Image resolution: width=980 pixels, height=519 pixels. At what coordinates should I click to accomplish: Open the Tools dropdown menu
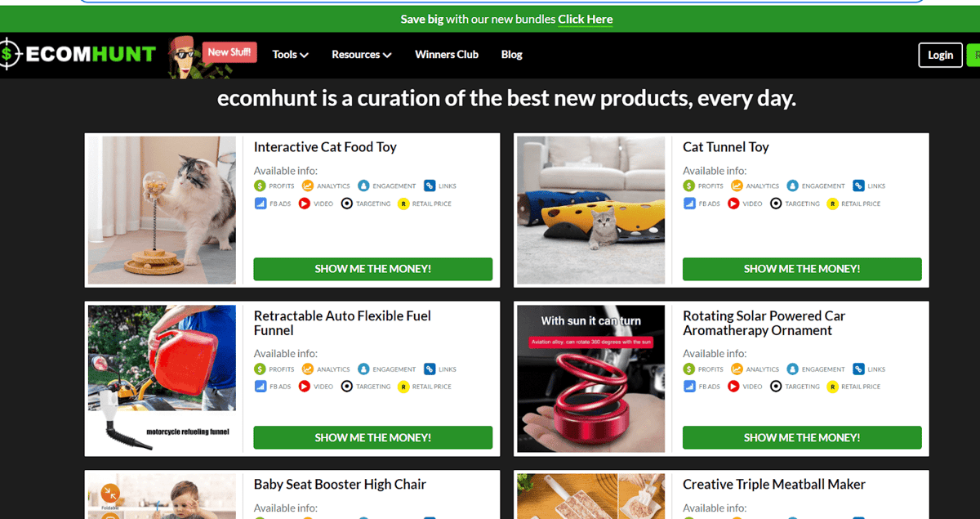(x=290, y=55)
